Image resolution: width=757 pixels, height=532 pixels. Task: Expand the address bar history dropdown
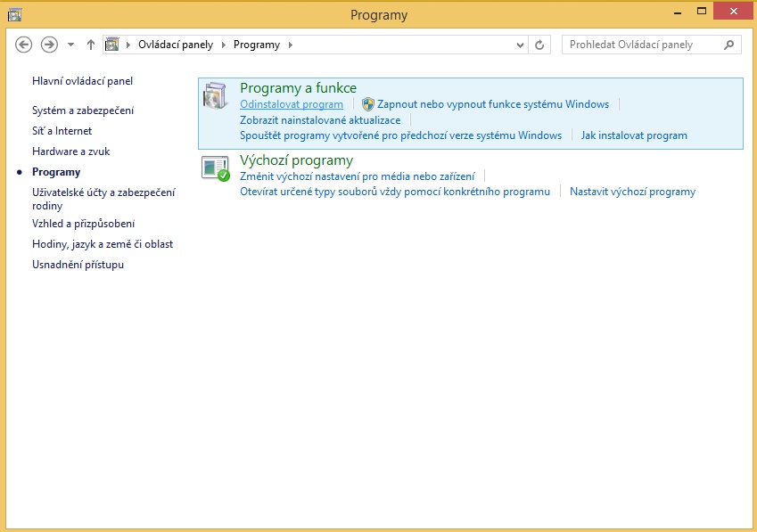pos(521,45)
